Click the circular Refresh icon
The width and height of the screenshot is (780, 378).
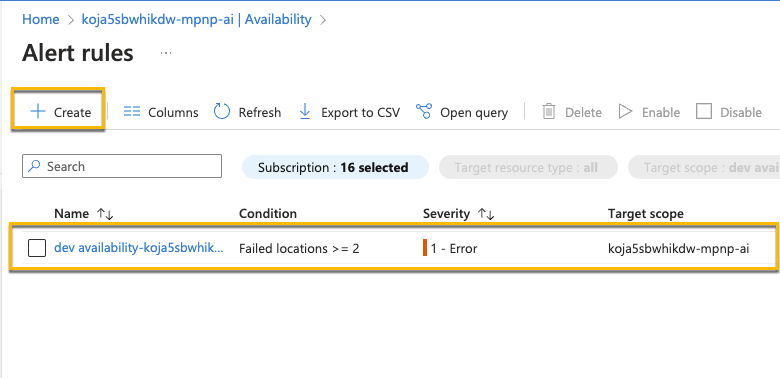221,111
